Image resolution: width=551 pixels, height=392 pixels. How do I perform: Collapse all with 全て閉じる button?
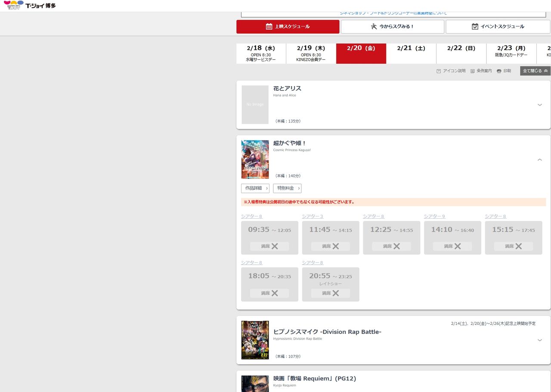pos(535,71)
